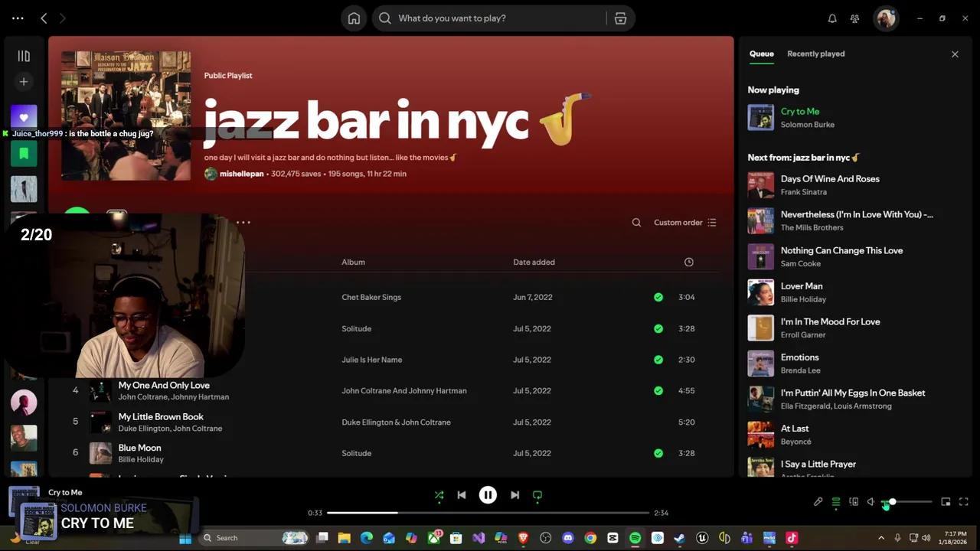Open playlist more options three dots

click(243, 223)
